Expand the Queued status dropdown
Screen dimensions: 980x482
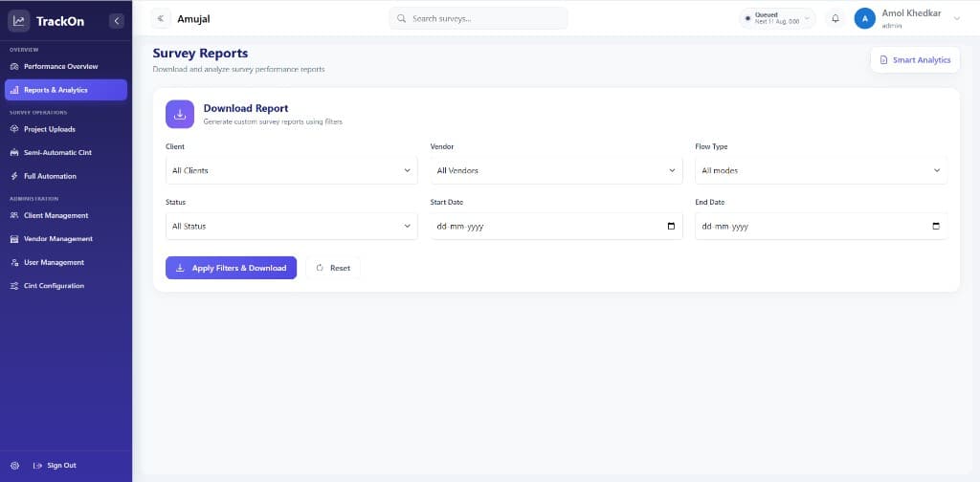tap(777, 19)
